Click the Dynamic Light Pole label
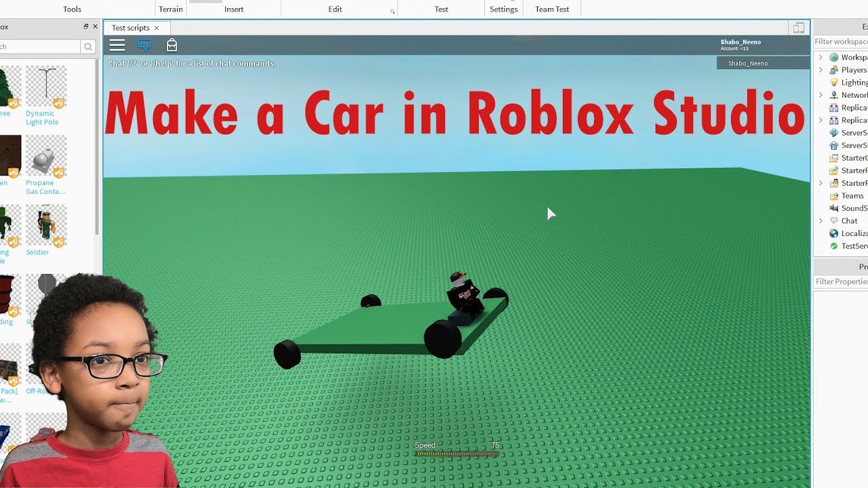868x488 pixels. [x=42, y=118]
